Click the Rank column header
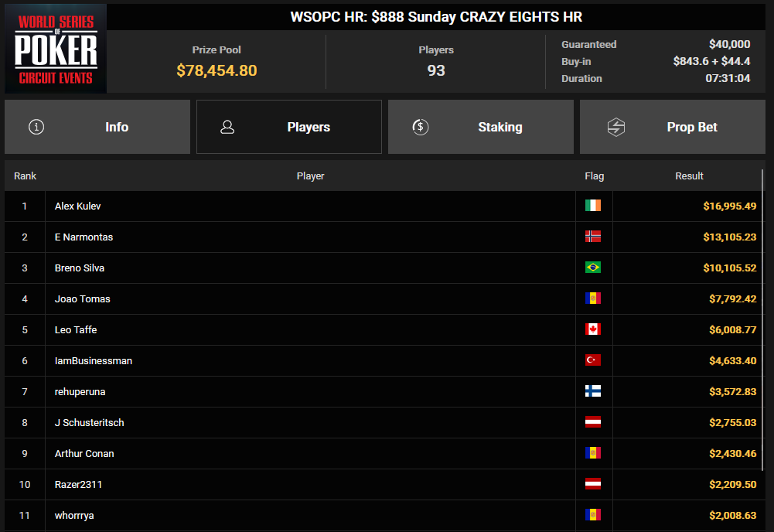This screenshot has width=774, height=532. [x=26, y=176]
